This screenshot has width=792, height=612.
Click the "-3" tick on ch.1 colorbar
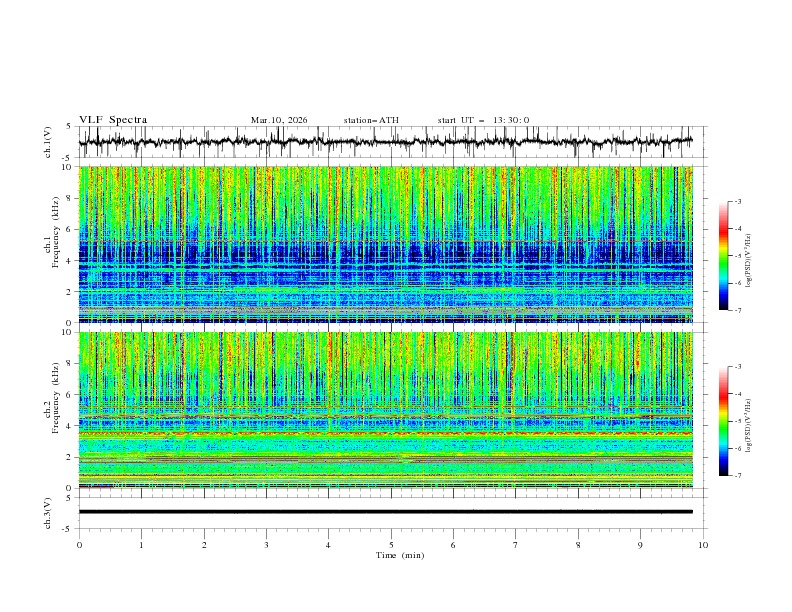(x=737, y=201)
